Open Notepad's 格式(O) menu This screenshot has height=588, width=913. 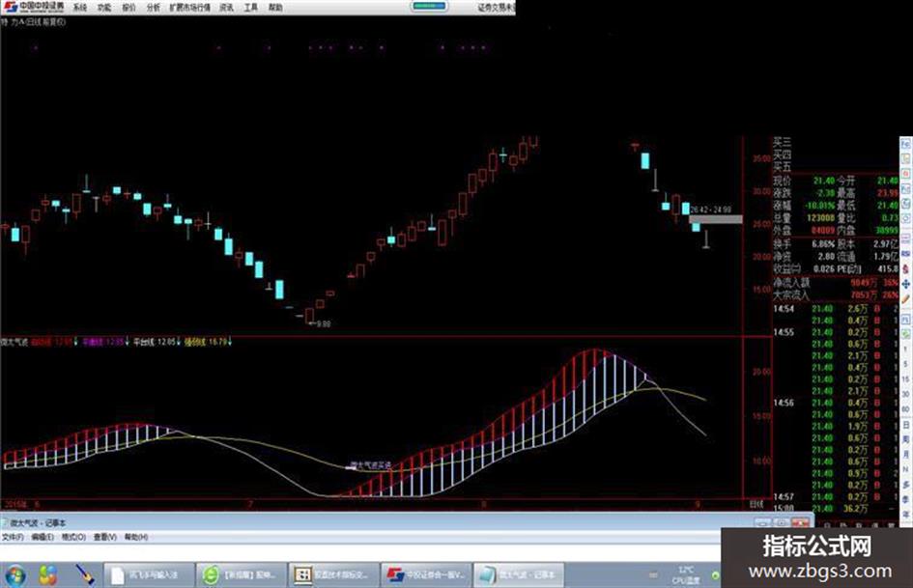click(x=73, y=537)
